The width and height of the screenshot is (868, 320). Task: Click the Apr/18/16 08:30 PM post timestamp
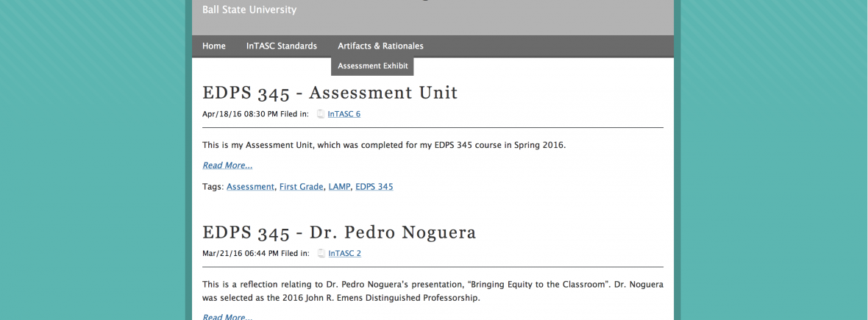240,114
